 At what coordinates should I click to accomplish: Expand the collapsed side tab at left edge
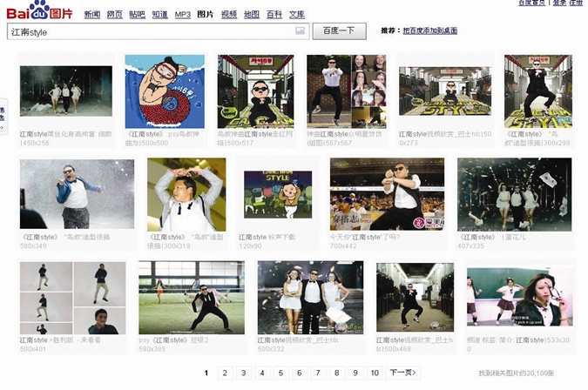pyautogui.click(x=3, y=117)
